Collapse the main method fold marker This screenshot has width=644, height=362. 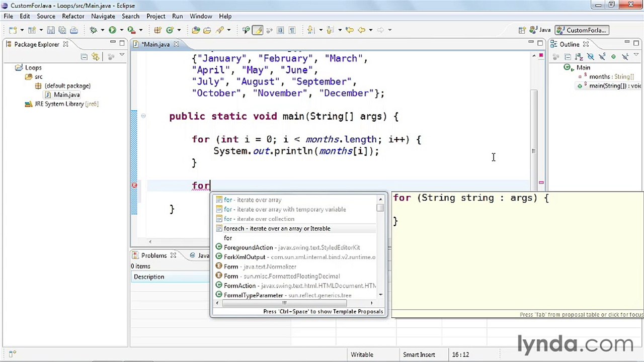click(x=143, y=116)
